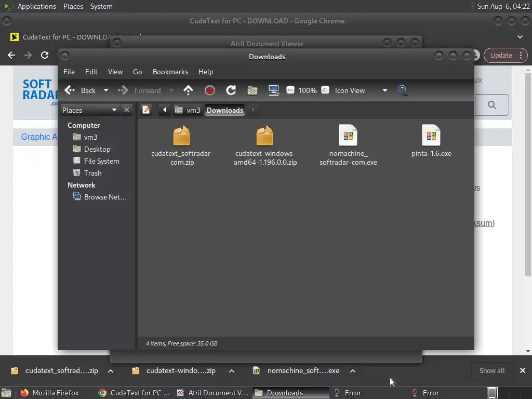Go to vm3 in the path bar
The image size is (532, 399).
tap(188, 110)
